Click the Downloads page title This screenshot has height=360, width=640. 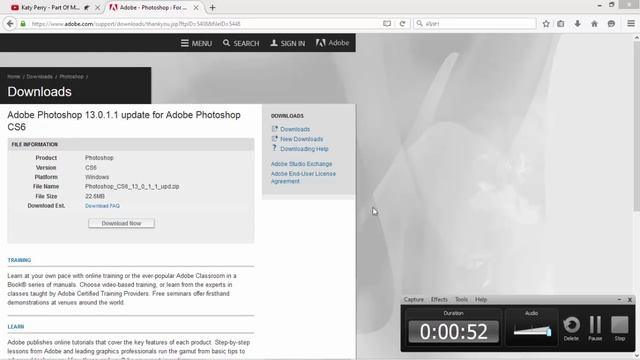point(39,92)
